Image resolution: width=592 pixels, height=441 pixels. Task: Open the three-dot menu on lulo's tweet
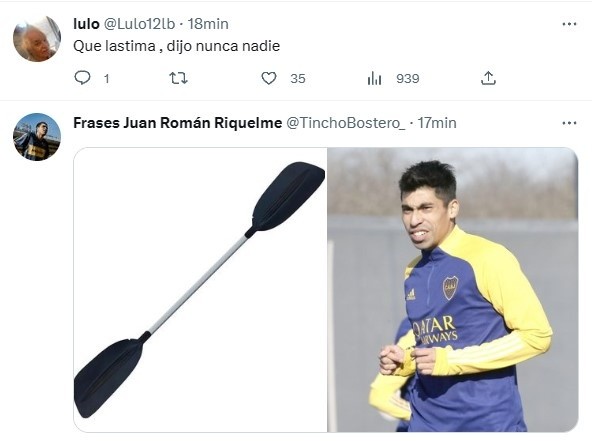click(x=569, y=24)
